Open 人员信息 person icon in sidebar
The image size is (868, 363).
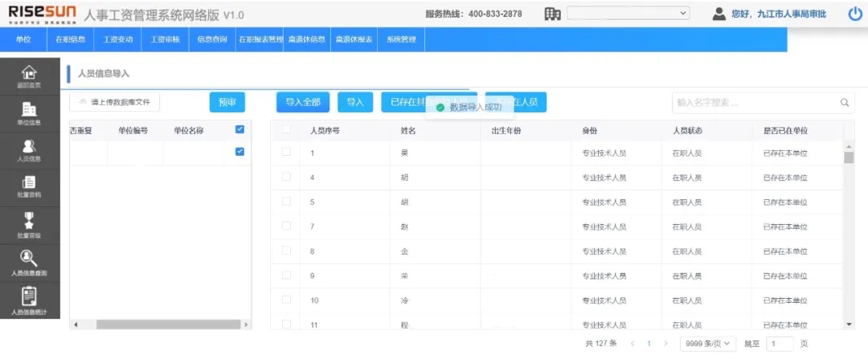pyautogui.click(x=29, y=147)
